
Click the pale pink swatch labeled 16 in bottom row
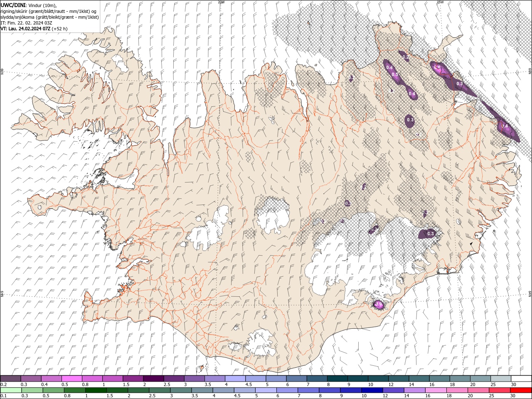[436, 390]
